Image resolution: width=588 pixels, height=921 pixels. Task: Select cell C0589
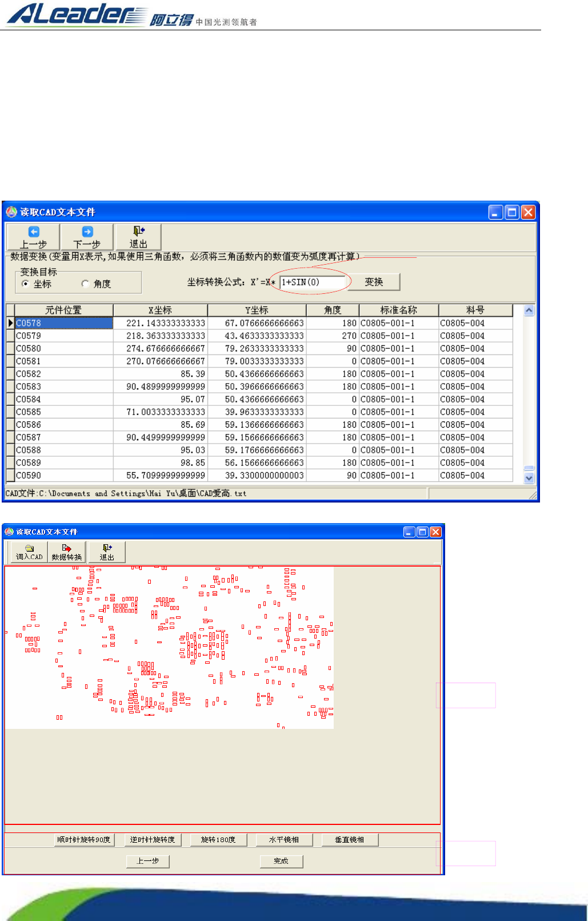(x=64, y=463)
